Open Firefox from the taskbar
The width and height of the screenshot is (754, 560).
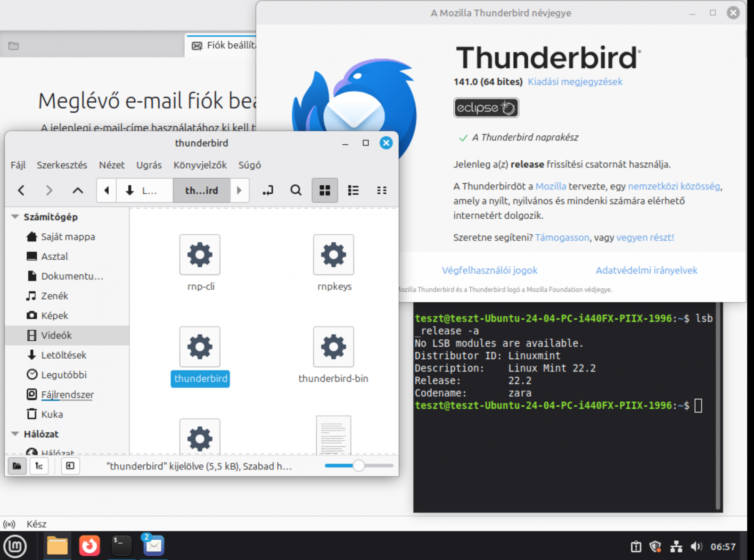pos(89,546)
